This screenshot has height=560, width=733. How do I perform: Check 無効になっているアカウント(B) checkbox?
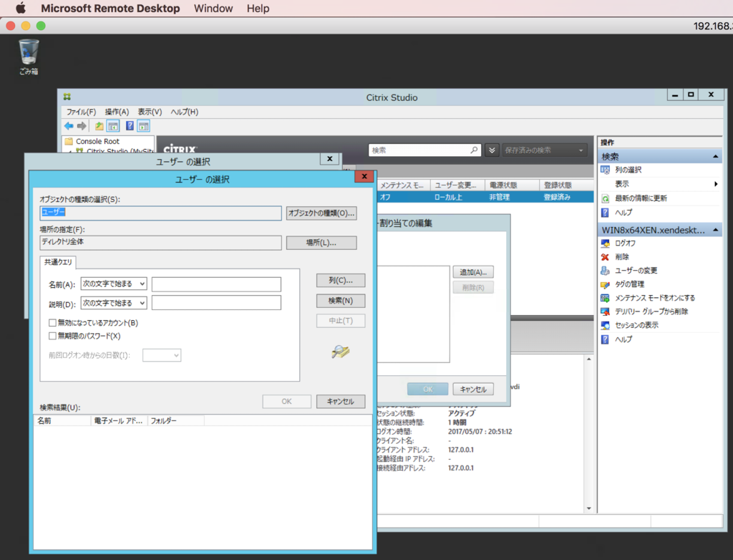coord(52,323)
